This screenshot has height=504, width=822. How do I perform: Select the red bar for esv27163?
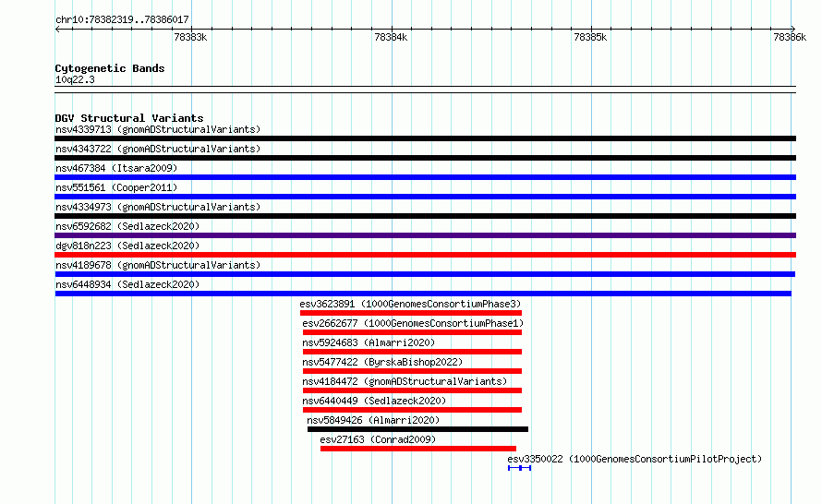point(418,449)
